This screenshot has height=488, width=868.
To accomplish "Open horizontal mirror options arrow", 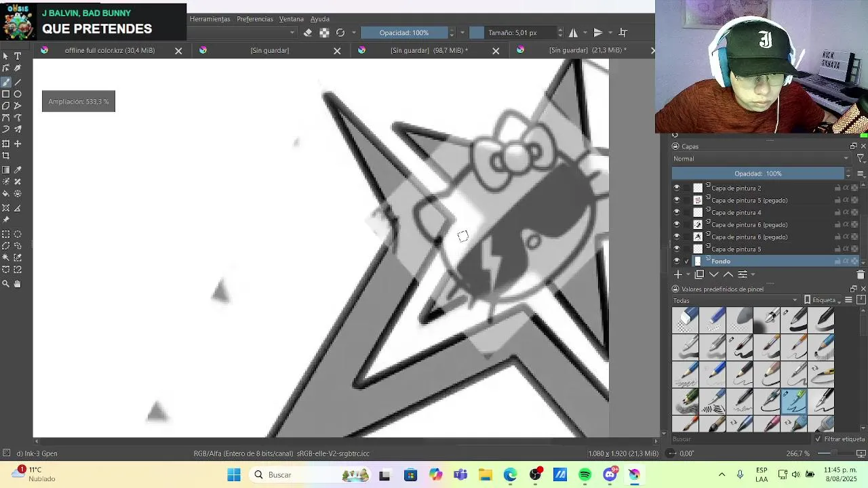I will click(585, 33).
